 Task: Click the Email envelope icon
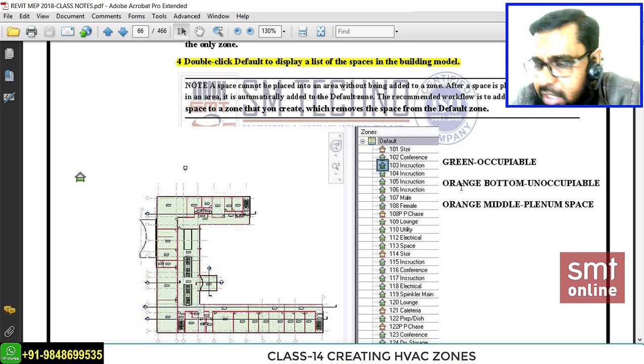(x=67, y=32)
